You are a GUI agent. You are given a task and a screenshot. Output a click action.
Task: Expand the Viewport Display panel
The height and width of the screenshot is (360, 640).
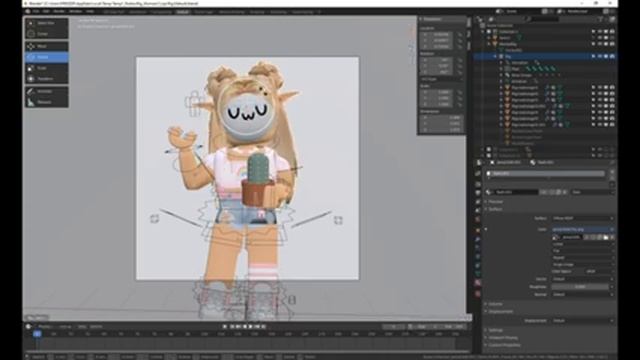[x=503, y=338]
